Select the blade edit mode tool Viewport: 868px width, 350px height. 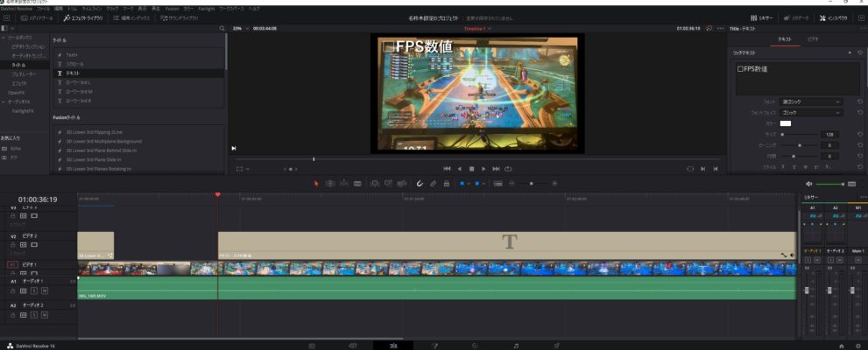[357, 184]
